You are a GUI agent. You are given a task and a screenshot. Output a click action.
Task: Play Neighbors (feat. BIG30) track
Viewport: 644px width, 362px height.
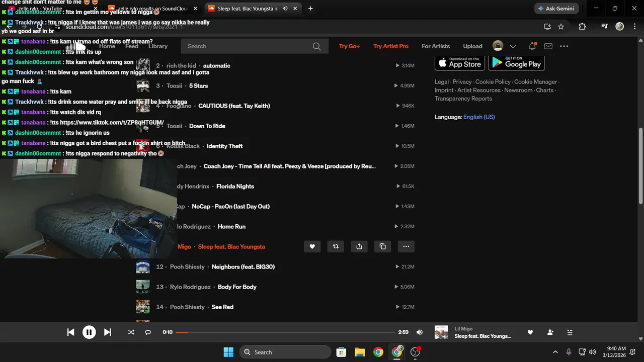coord(243,267)
